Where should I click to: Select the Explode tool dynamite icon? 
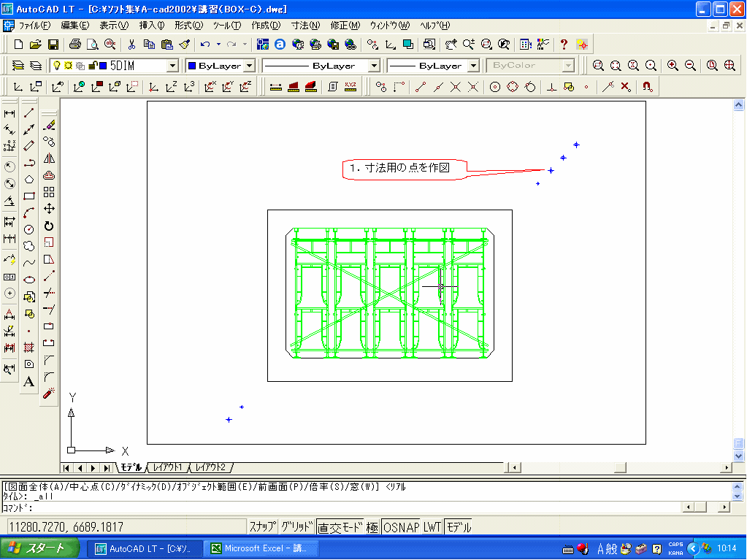(x=49, y=394)
